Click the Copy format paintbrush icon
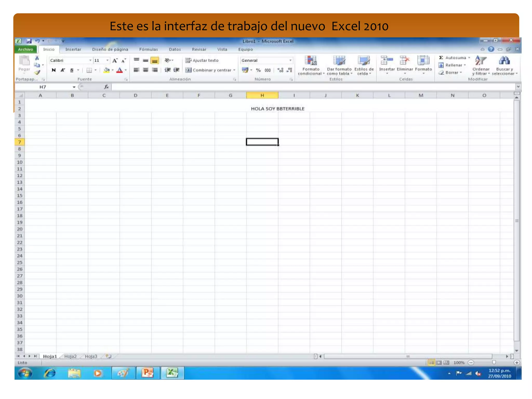This screenshot has height=399, width=532. [37, 72]
